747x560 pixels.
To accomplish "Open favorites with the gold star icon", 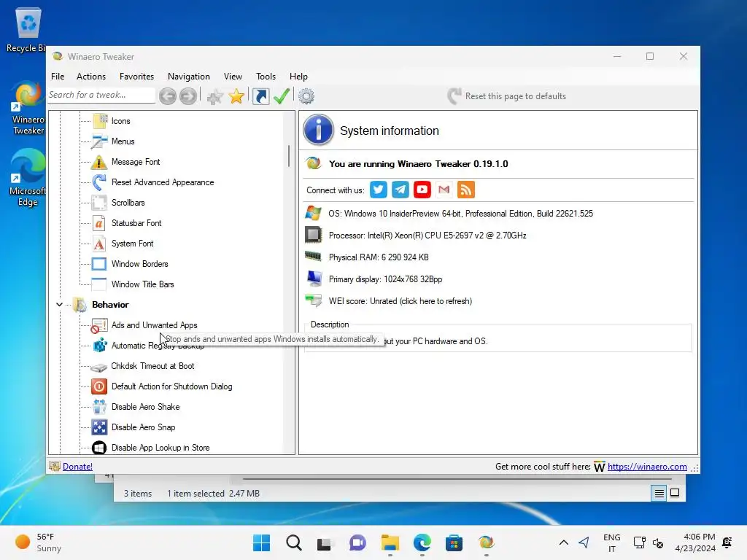I will tap(236, 96).
